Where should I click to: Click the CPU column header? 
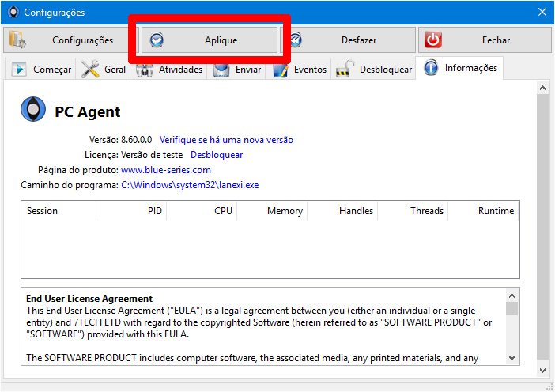coord(202,211)
